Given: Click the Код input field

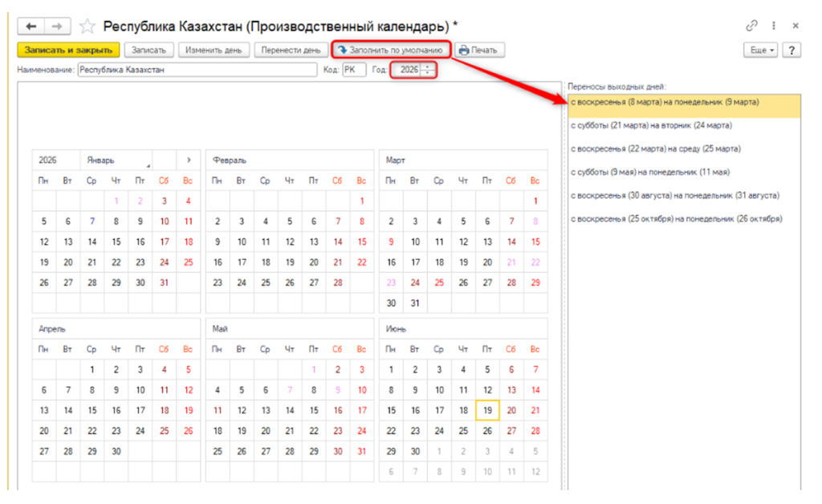Looking at the screenshot, I should click(353, 70).
